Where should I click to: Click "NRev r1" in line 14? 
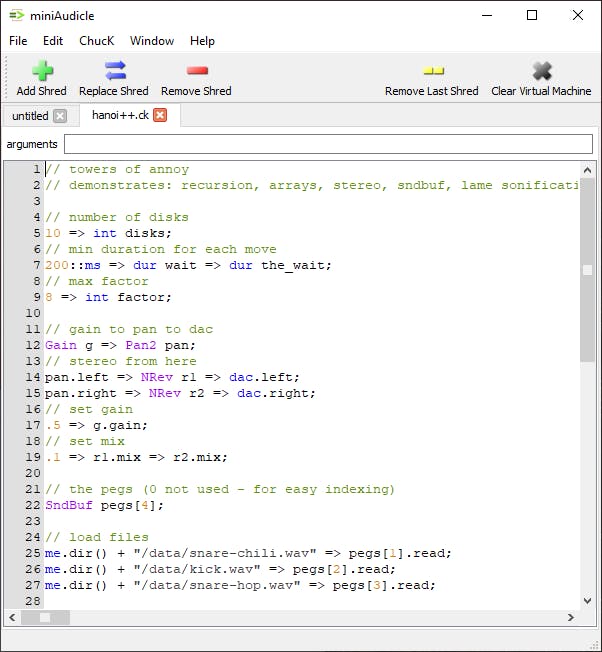point(168,377)
